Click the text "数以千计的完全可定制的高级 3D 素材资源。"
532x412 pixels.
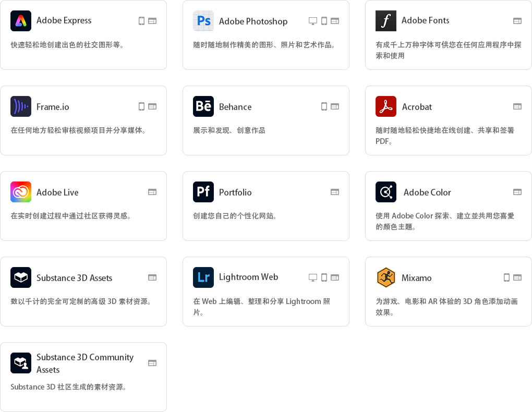pyautogui.click(x=81, y=301)
